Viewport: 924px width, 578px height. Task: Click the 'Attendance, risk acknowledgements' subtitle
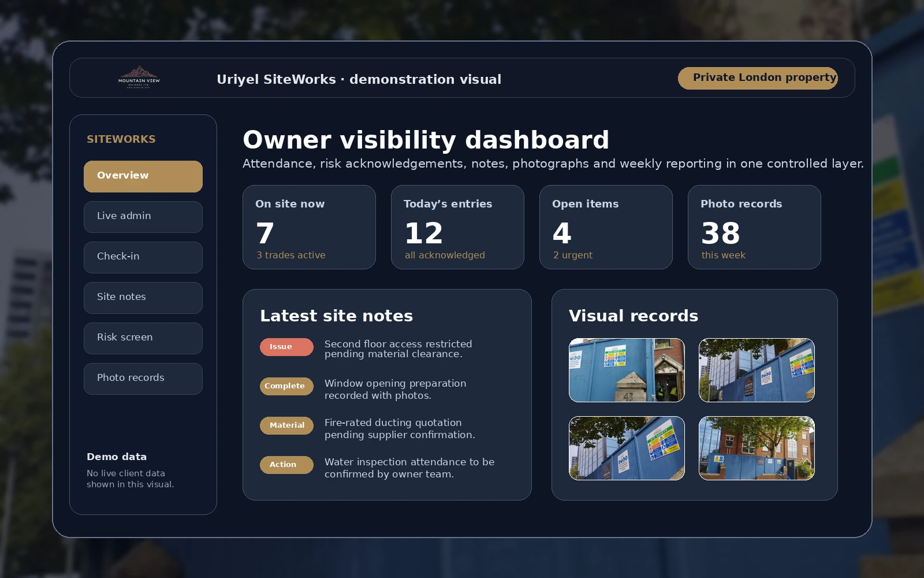point(553,164)
